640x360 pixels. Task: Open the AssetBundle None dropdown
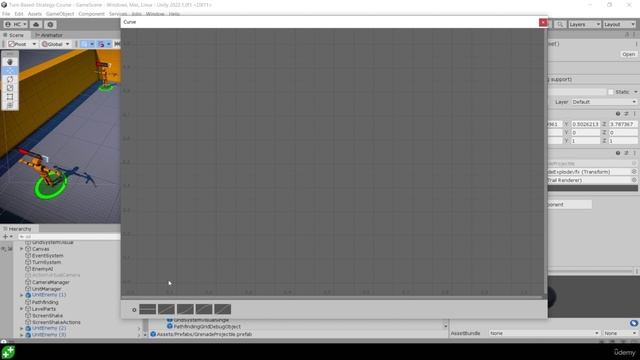pos(543,333)
